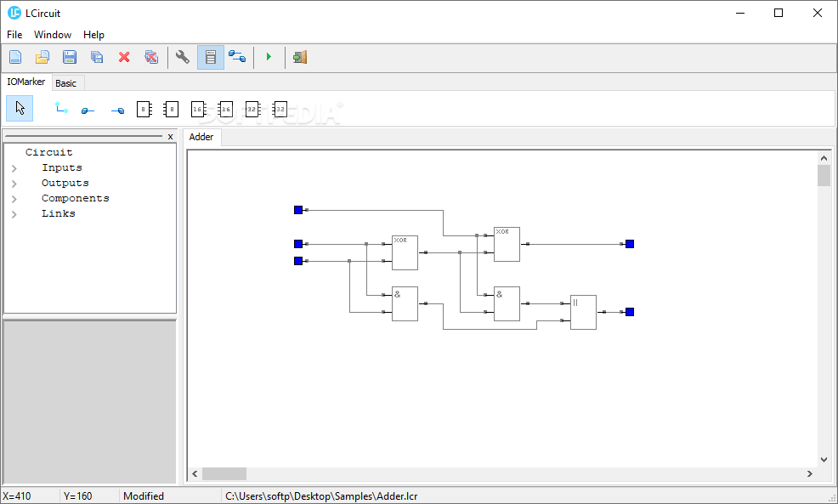Select the 8-bit input marker tool
Screen dimensions: 838x504
pyautogui.click(x=144, y=108)
